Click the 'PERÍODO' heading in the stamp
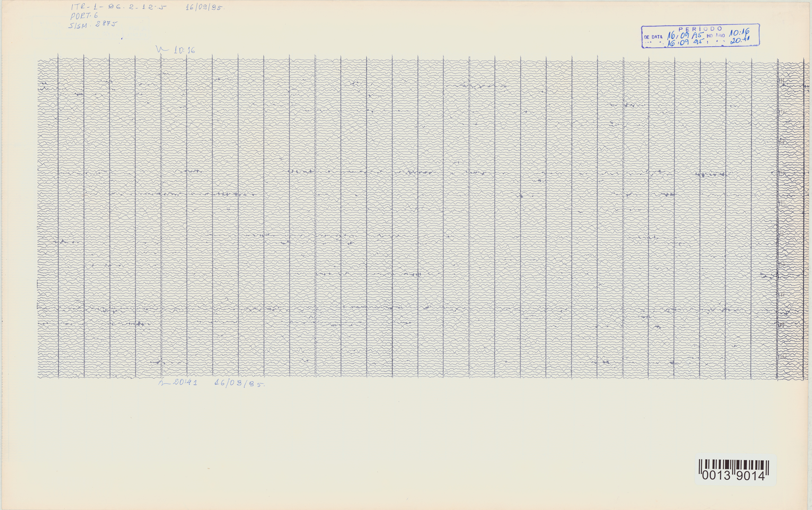 [700, 29]
